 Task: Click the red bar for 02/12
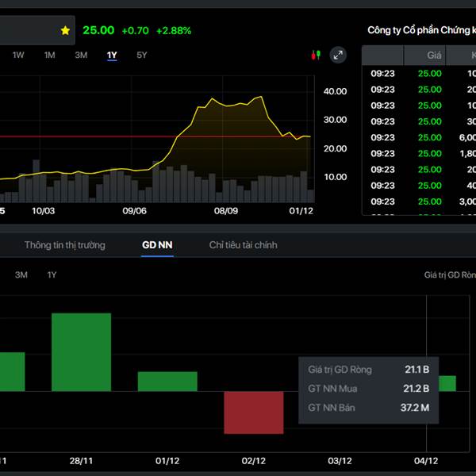coord(253,412)
